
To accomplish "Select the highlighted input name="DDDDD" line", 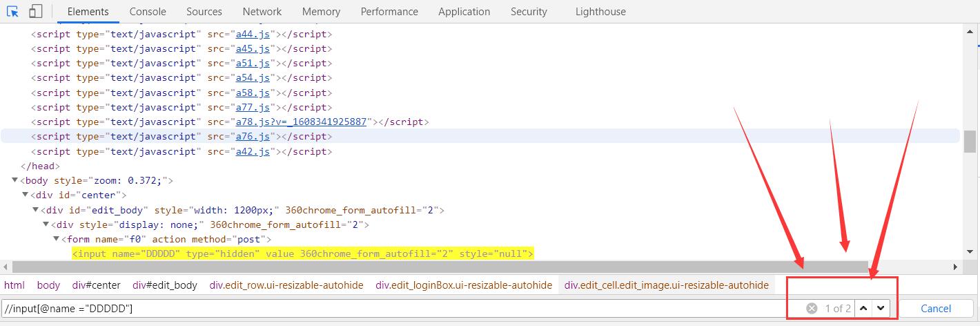I will point(302,253).
